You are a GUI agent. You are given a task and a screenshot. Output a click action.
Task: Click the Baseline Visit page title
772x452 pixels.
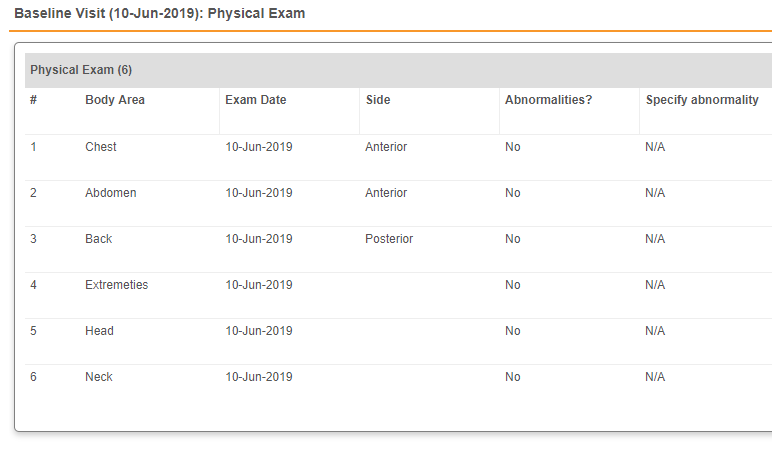[160, 14]
